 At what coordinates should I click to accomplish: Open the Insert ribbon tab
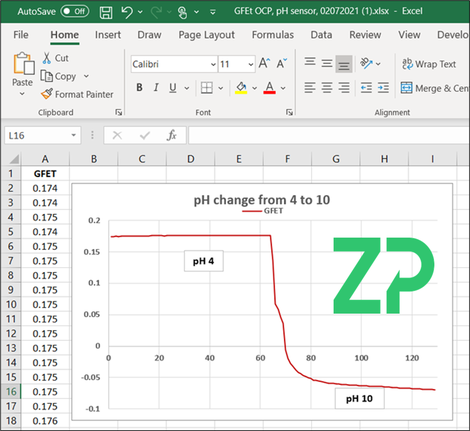point(108,35)
